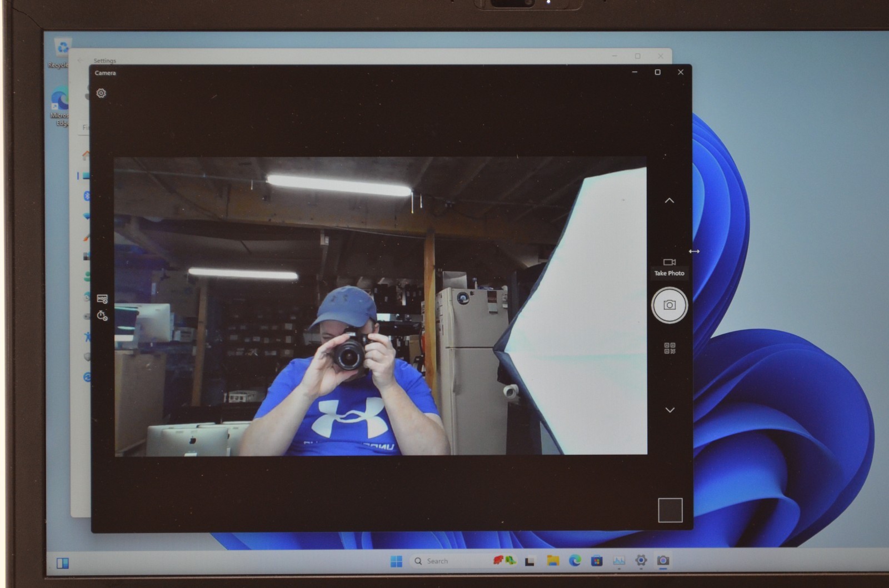Open File Explorer from the taskbar
The width and height of the screenshot is (889, 588).
pyautogui.click(x=552, y=561)
